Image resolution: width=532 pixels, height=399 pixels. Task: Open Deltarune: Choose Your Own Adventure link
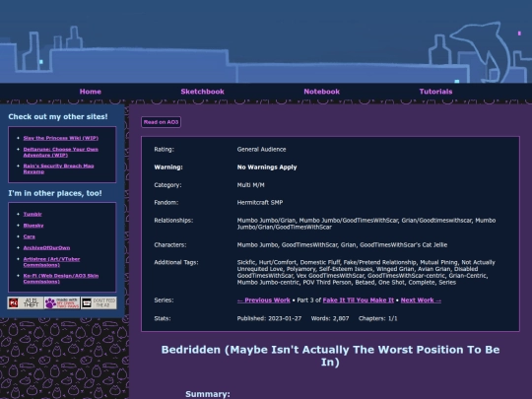tap(61, 152)
